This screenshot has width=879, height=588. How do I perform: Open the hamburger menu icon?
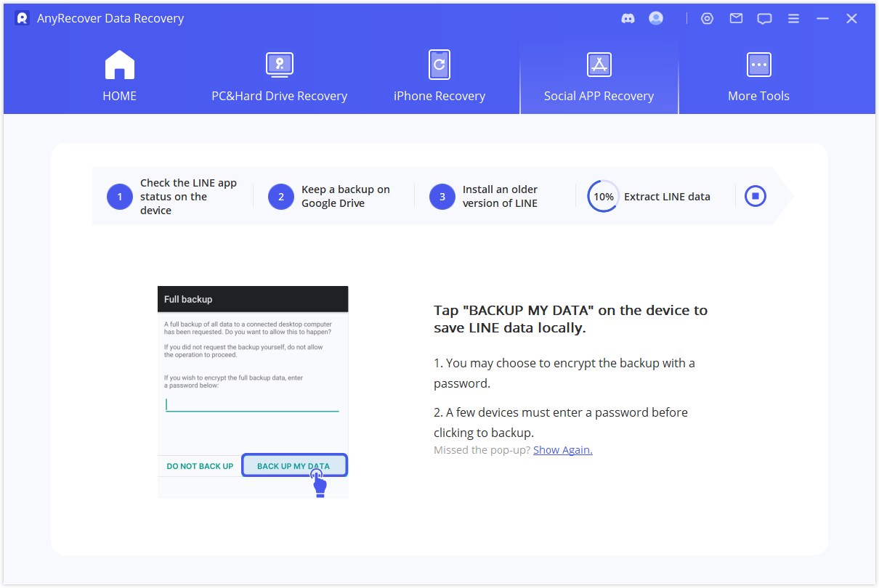[793, 19]
